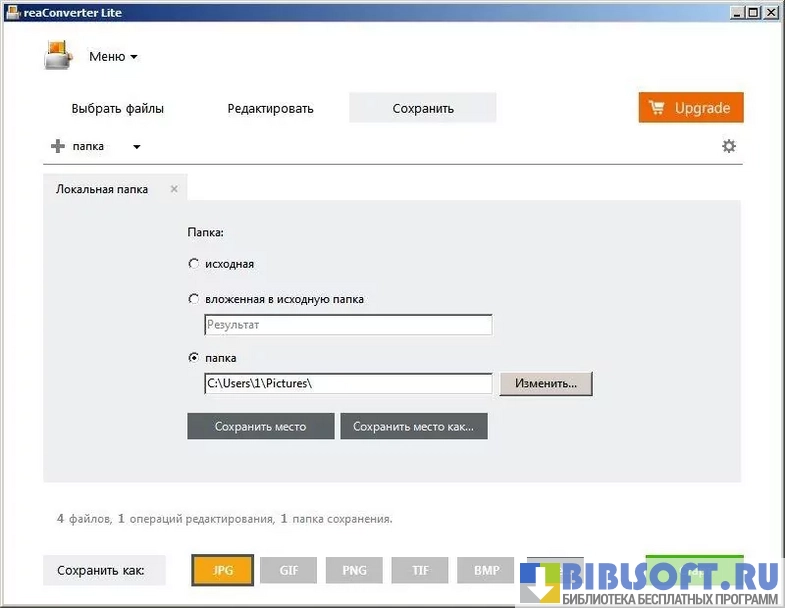Click the plus icon to add folder
Image resolution: width=785 pixels, height=608 pixels.
click(x=58, y=147)
